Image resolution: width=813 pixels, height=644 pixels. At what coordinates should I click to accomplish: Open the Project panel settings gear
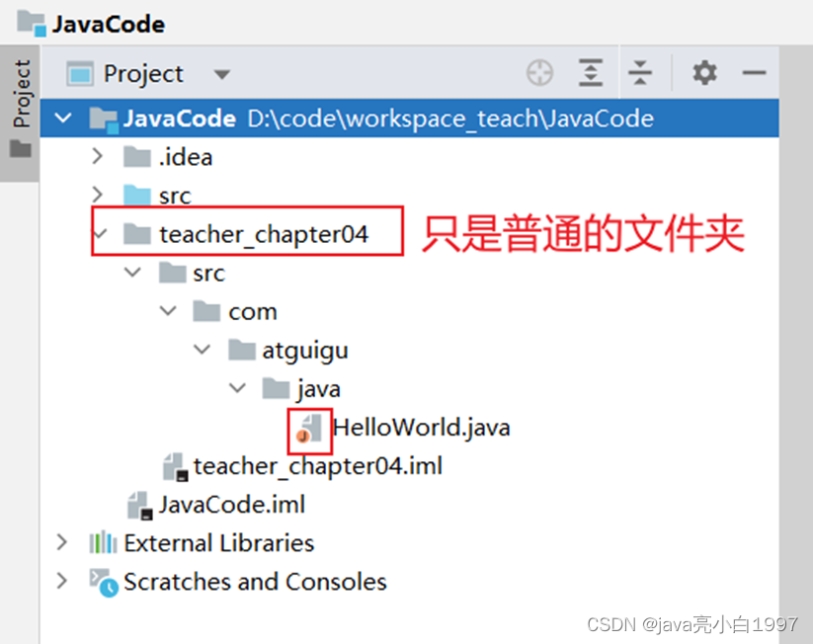[x=704, y=72]
